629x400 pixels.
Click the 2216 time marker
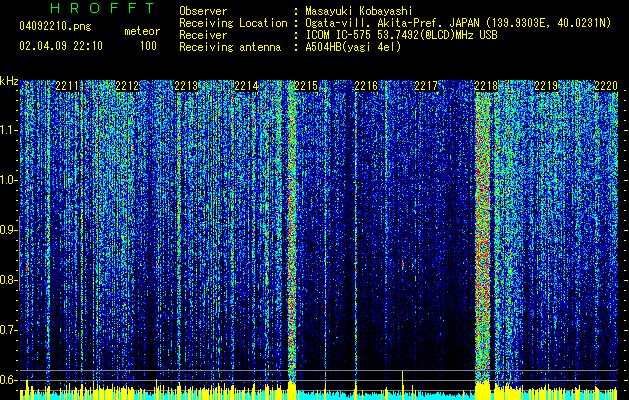[366, 86]
